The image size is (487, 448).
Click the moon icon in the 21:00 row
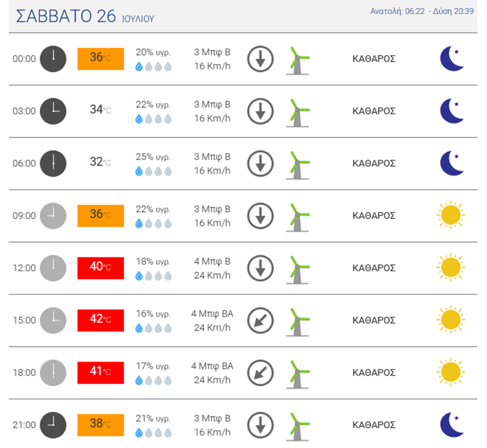(x=452, y=425)
